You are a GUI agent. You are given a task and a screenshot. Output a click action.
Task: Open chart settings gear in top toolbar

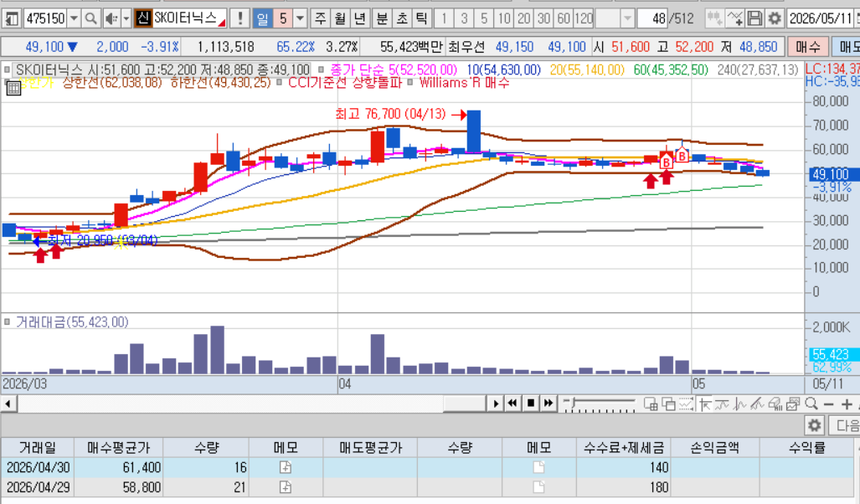click(775, 18)
